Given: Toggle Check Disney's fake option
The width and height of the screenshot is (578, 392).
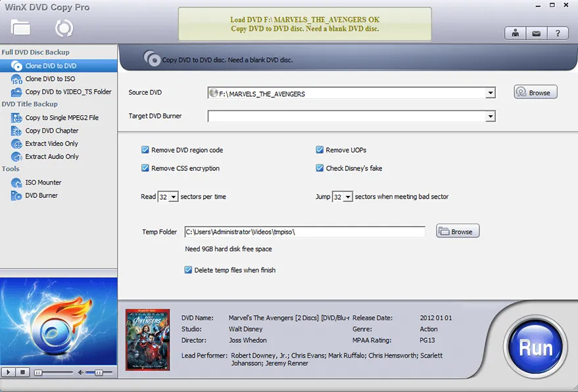Looking at the screenshot, I should tap(320, 166).
